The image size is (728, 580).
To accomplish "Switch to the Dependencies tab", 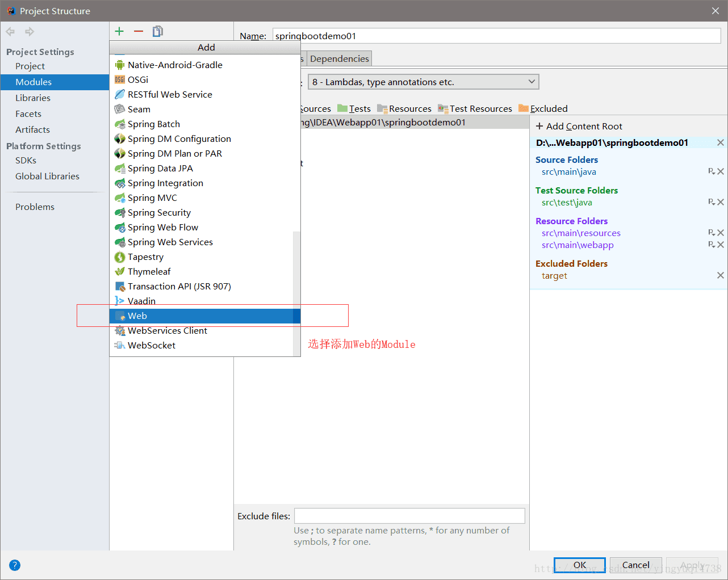I will pos(340,58).
